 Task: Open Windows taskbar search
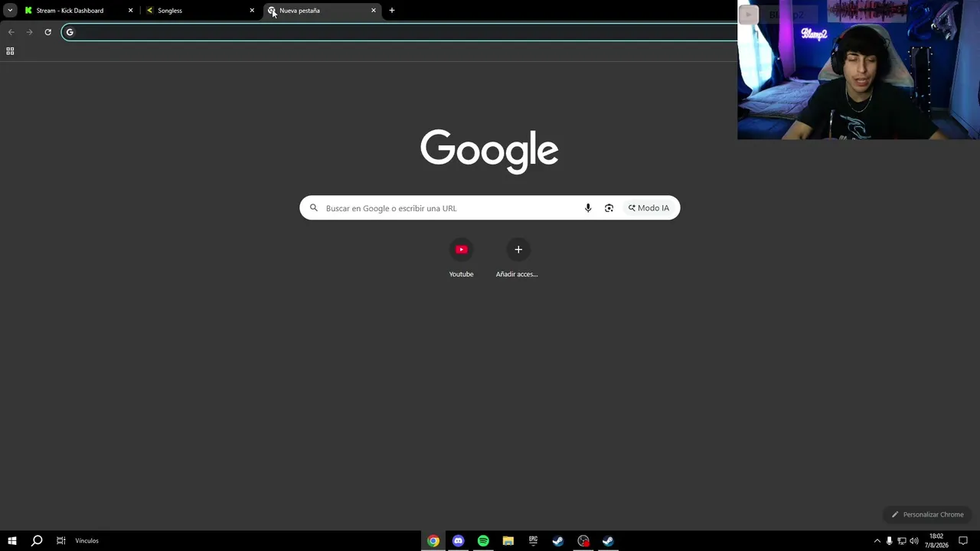coord(36,541)
